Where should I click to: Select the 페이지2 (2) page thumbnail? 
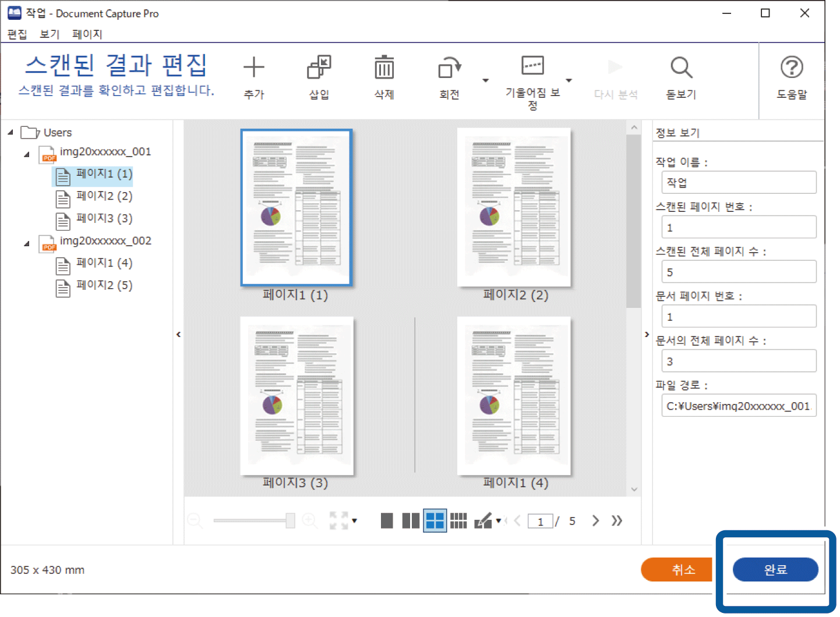click(514, 208)
